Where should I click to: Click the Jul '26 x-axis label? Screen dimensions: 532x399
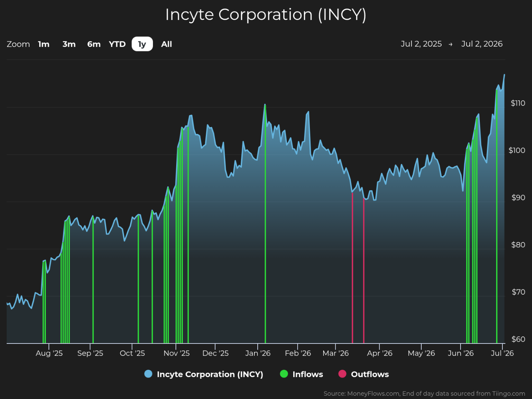tap(502, 353)
